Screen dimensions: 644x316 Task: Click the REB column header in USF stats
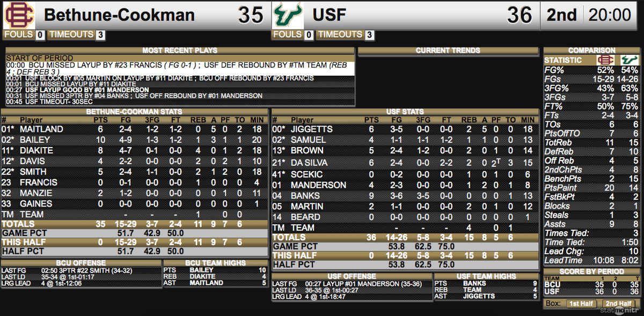pyautogui.click(x=469, y=120)
